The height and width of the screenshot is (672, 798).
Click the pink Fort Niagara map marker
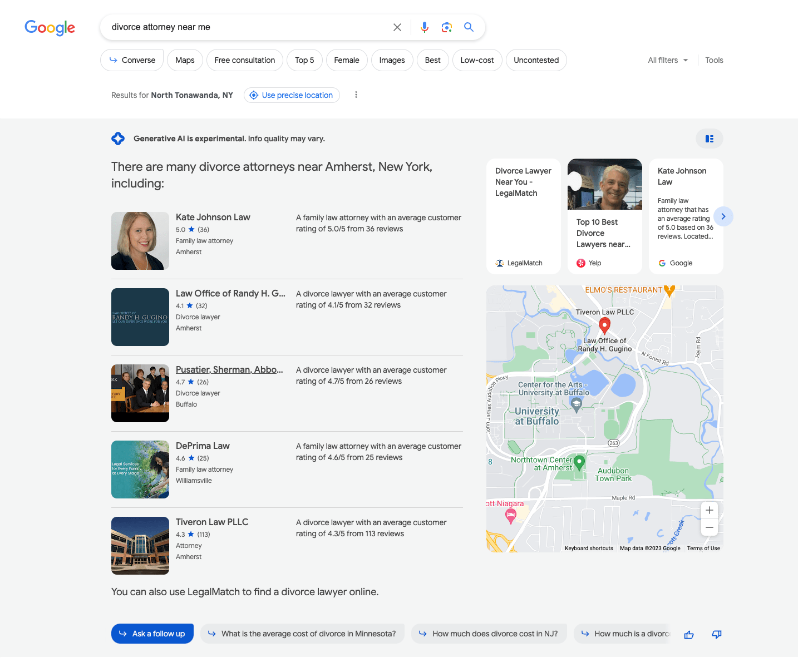[511, 516]
